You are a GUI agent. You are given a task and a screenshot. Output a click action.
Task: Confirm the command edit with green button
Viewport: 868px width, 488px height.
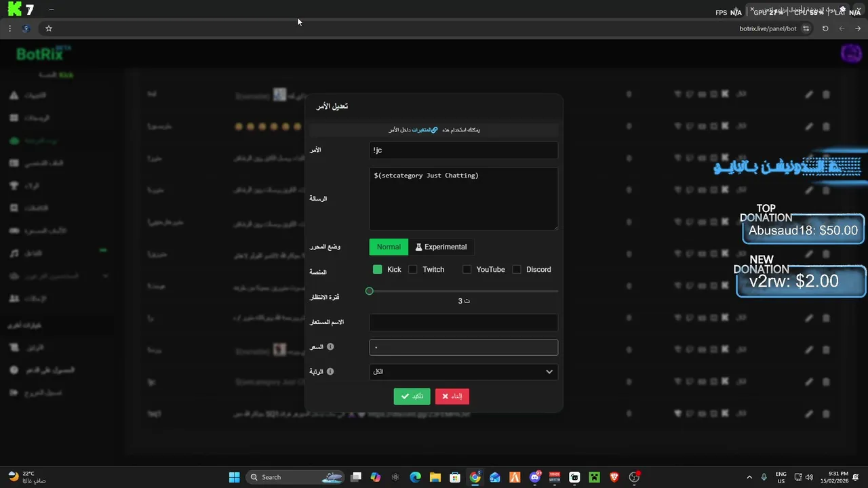412,396
